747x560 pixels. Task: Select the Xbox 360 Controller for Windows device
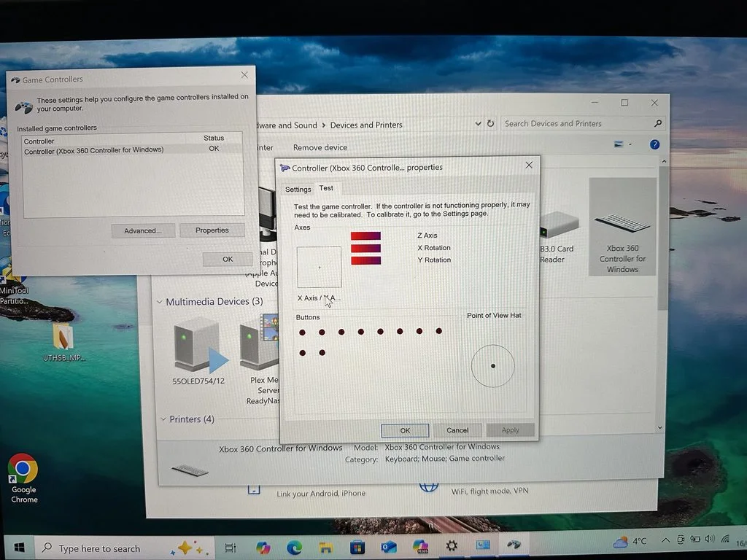coord(622,227)
